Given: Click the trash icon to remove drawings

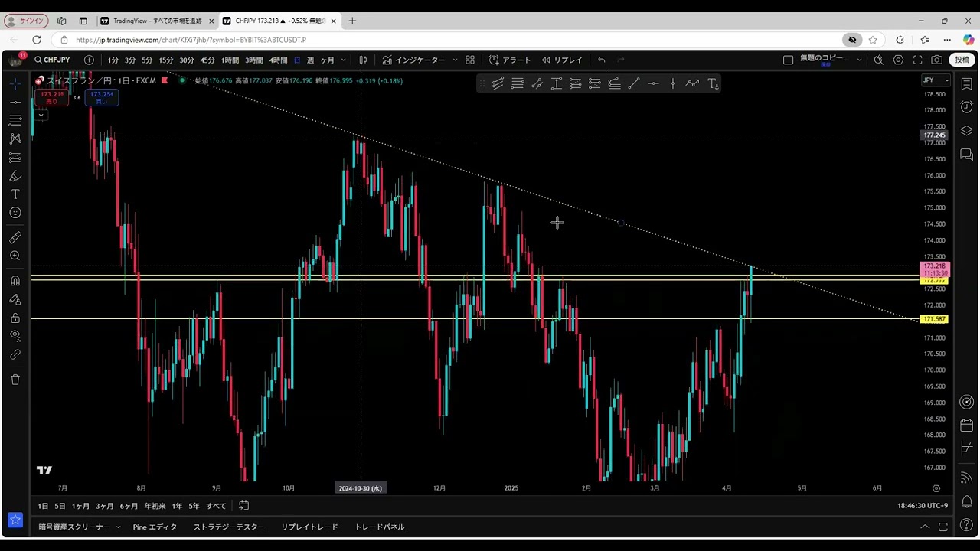Looking at the screenshot, I should [x=15, y=380].
